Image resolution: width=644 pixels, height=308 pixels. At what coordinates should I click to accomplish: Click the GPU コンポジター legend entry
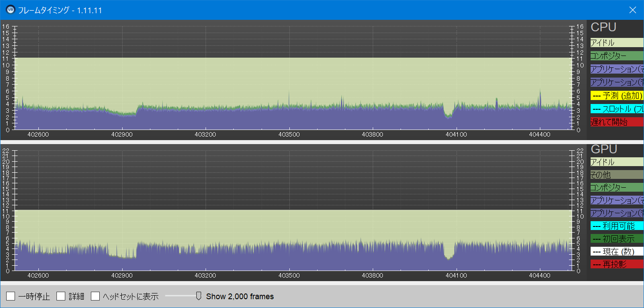click(617, 188)
